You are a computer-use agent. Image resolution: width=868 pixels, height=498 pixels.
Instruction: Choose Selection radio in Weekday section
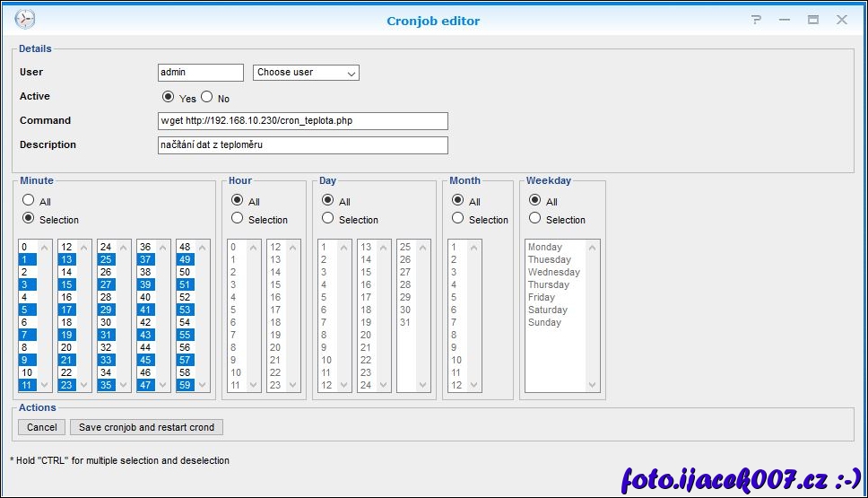535,218
